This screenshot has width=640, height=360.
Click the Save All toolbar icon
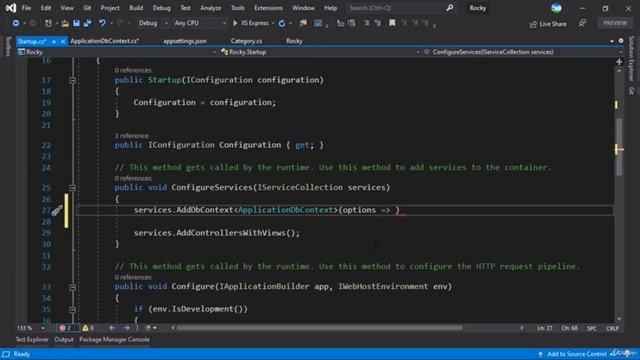click(87, 23)
